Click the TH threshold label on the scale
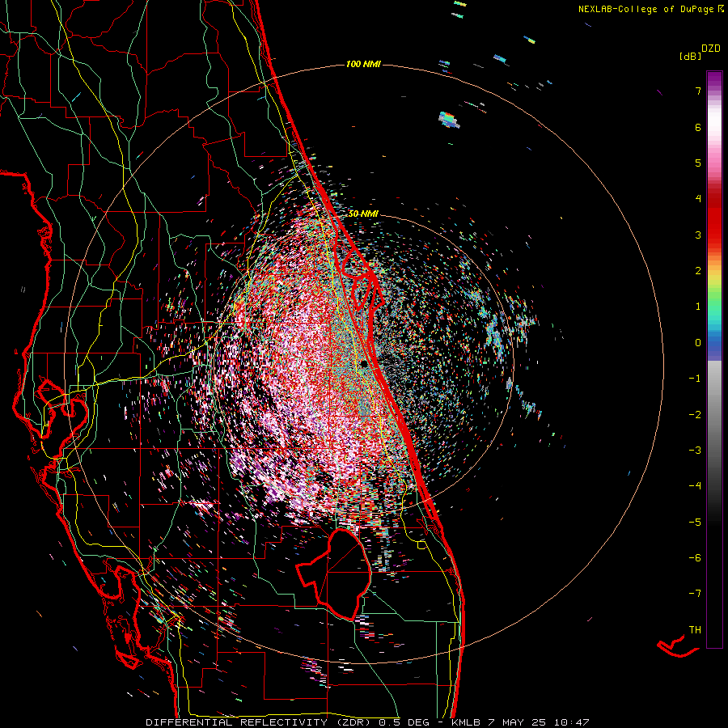This screenshot has width=728, height=728. click(695, 630)
